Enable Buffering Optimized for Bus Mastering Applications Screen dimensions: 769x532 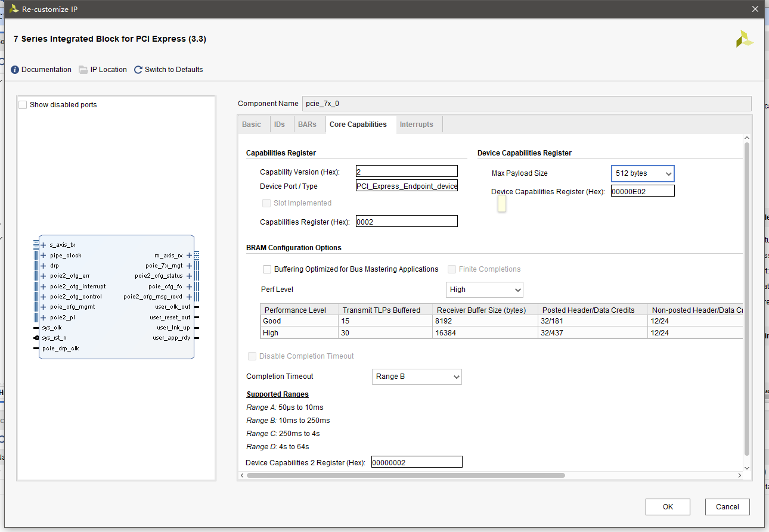point(267,269)
